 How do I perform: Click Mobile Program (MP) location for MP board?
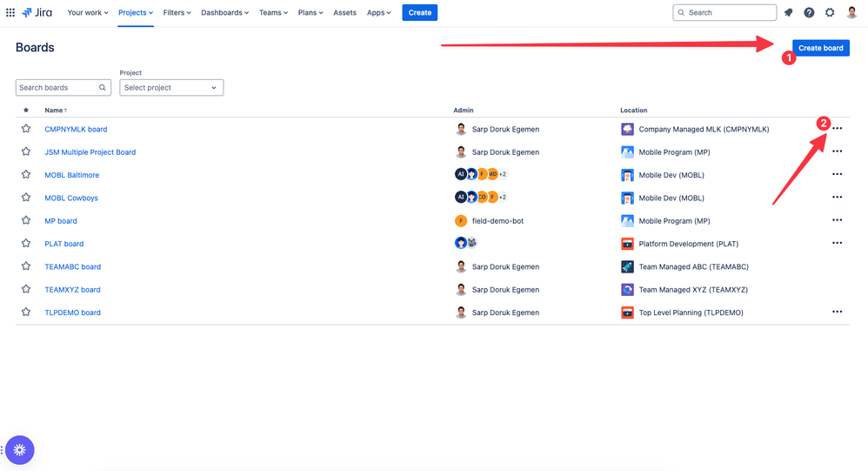pos(674,220)
